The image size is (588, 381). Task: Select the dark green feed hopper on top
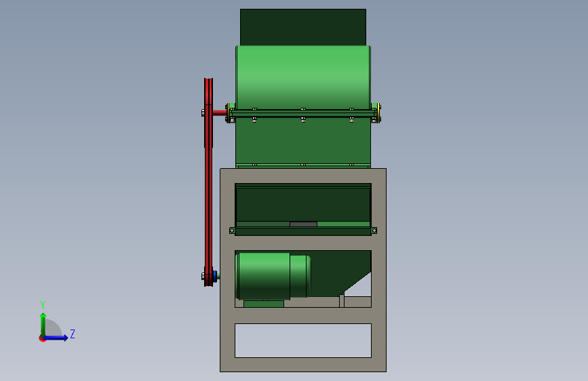tap(303, 27)
